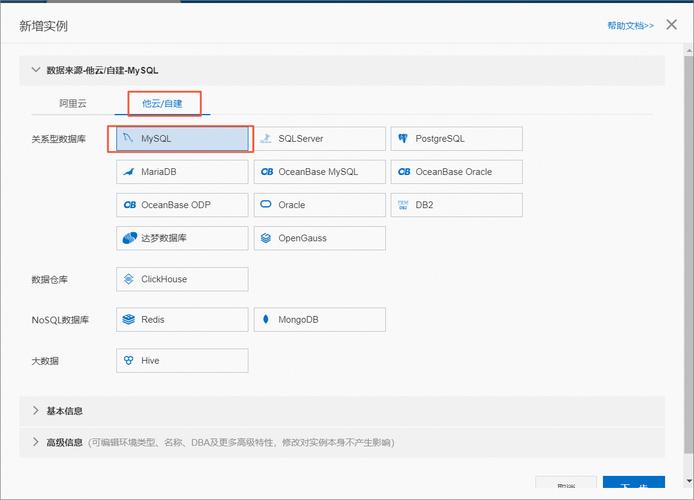Open the 帮助文档>> link
The image size is (694, 500).
click(x=630, y=26)
